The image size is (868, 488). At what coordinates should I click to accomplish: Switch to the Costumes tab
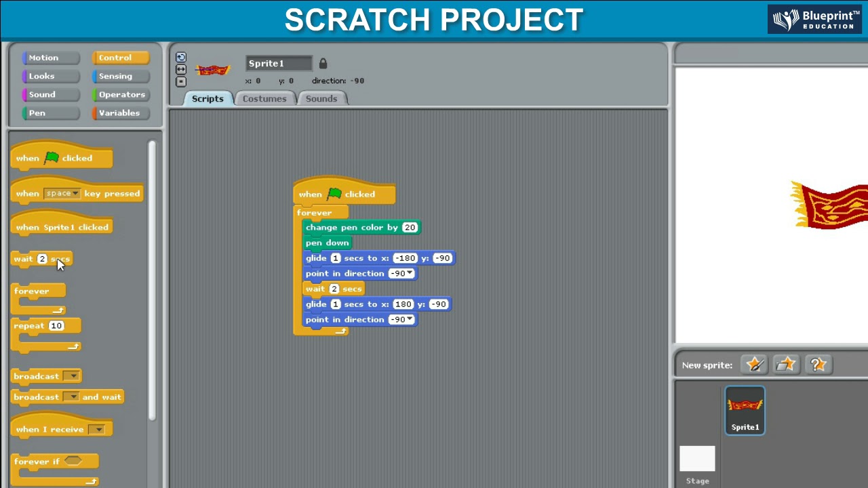tap(264, 99)
